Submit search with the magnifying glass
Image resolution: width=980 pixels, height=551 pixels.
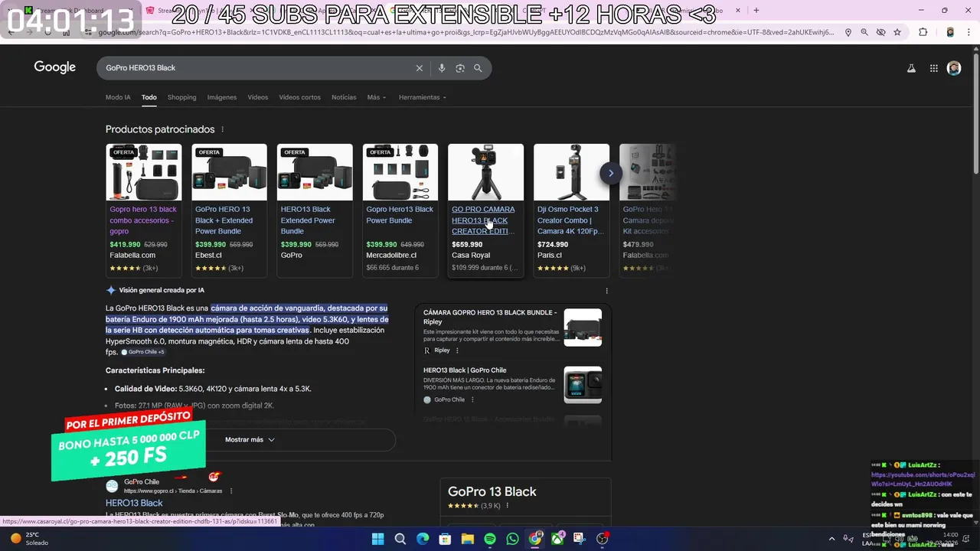point(478,68)
